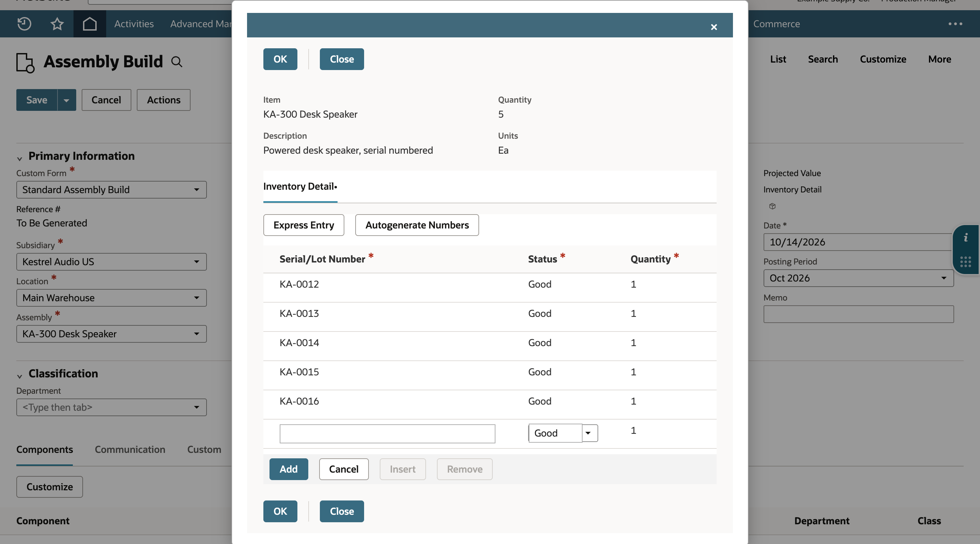Open the three-dots overflow menu in nav bar
The width and height of the screenshot is (980, 544).
955,23
